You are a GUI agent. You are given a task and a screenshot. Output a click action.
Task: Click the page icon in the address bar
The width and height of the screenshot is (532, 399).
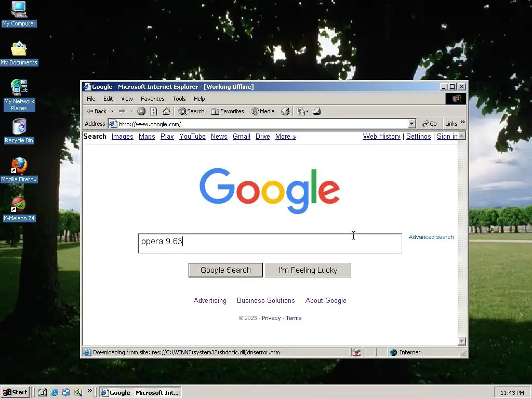[x=113, y=124]
